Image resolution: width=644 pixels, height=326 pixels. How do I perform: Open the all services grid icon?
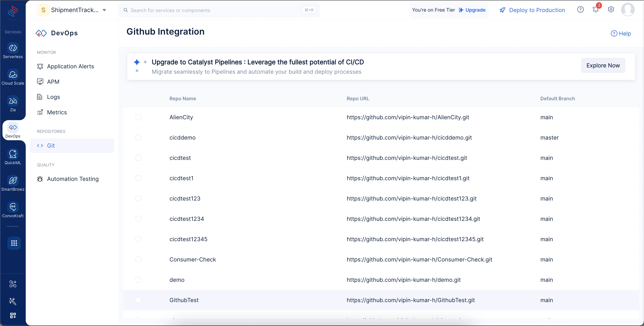[14, 243]
